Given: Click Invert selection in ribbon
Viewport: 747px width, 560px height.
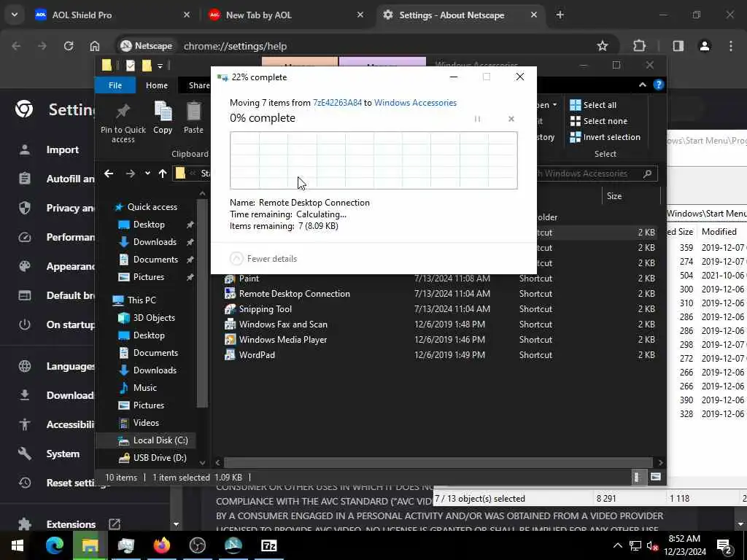Looking at the screenshot, I should pos(605,137).
